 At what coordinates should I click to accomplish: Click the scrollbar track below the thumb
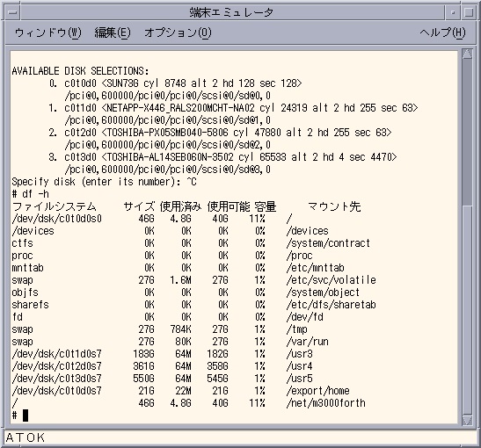pos(467,309)
